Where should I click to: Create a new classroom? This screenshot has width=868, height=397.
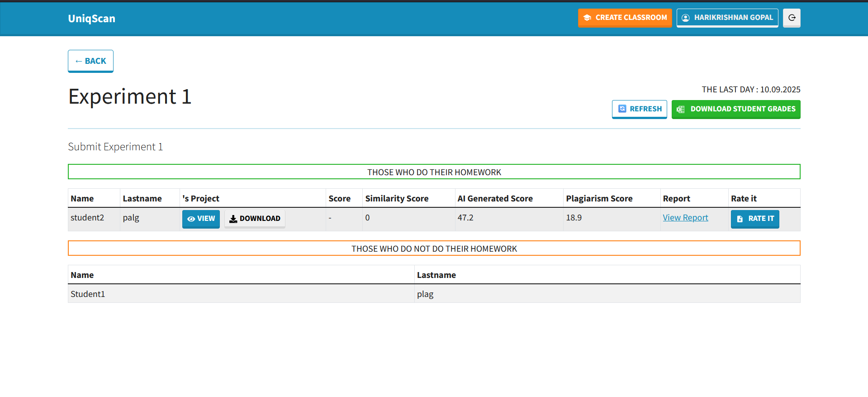point(625,18)
